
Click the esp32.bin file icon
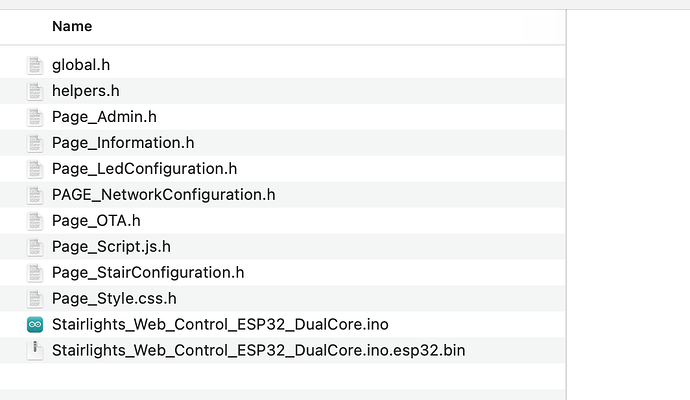35,350
